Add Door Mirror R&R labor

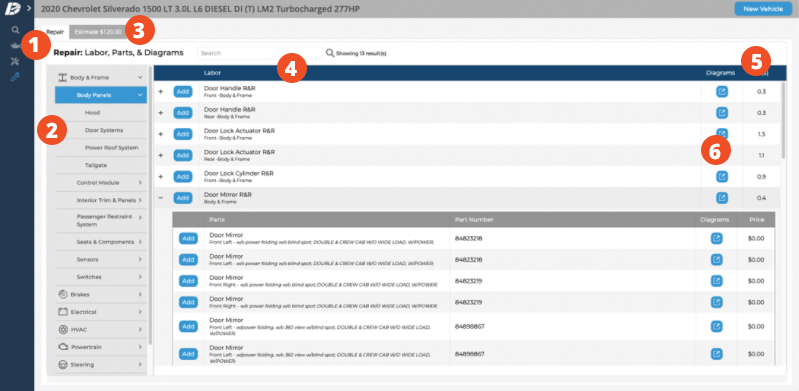pyautogui.click(x=183, y=197)
